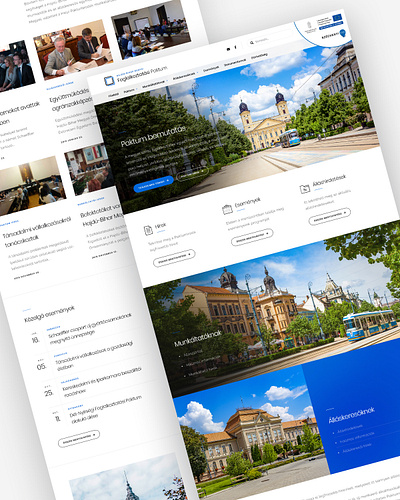This screenshot has height=500, width=400.
Task: Open the photo of seated audience in suits
Action: click(16, 66)
